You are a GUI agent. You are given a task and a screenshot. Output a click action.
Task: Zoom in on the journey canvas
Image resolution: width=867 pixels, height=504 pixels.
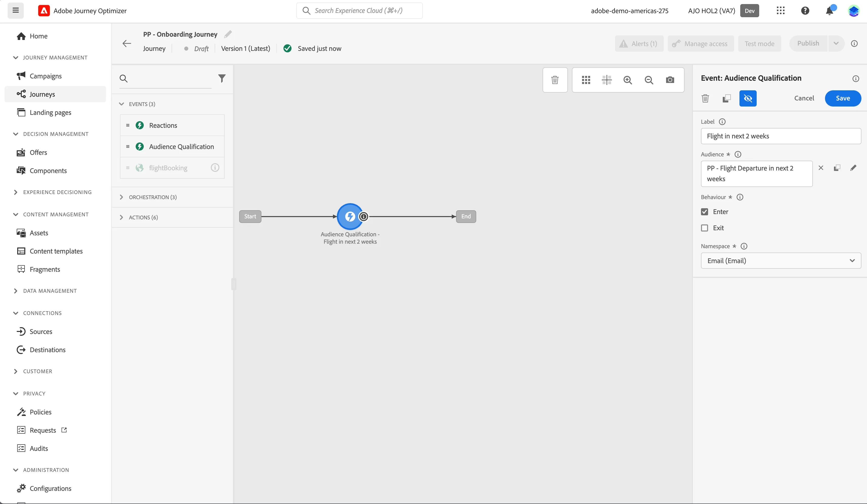(628, 80)
